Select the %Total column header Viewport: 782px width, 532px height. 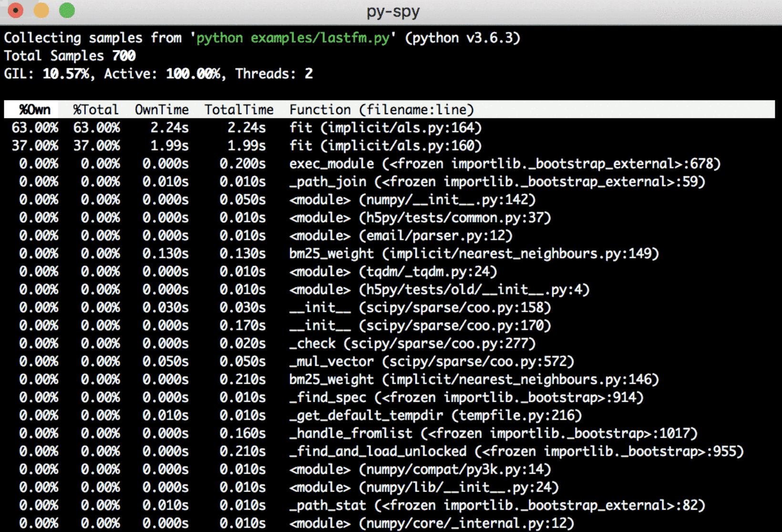[96, 110]
